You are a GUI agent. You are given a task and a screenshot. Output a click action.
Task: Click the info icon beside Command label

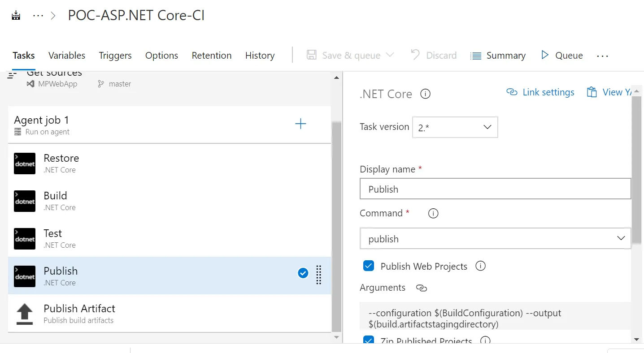click(433, 214)
